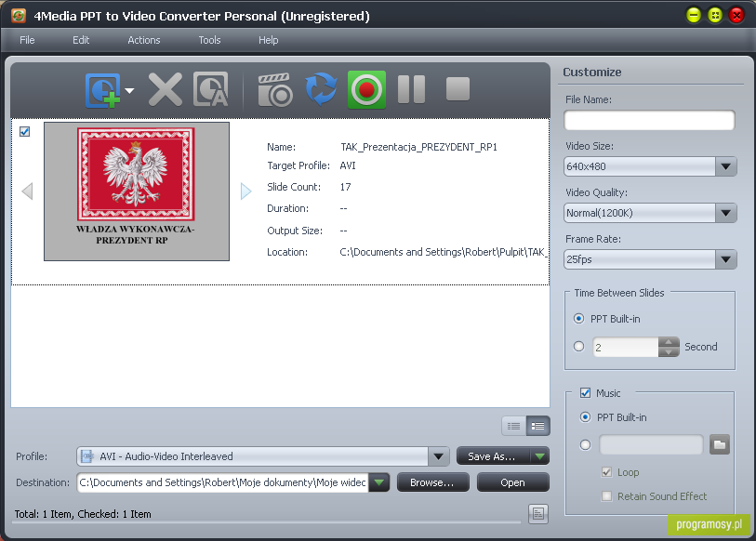Click the Remove (X) toolbar icon
The height and width of the screenshot is (541, 756).
coord(166,89)
